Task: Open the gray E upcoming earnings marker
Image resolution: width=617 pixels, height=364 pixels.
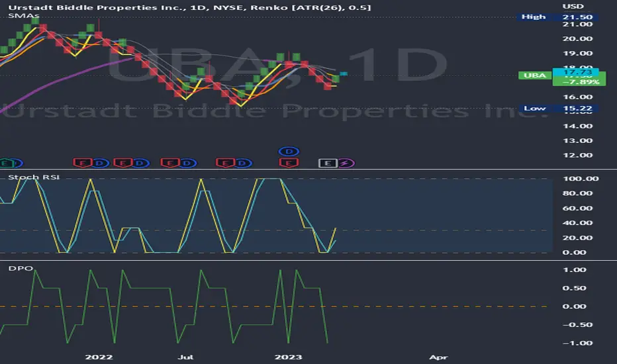Action: [x=328, y=163]
